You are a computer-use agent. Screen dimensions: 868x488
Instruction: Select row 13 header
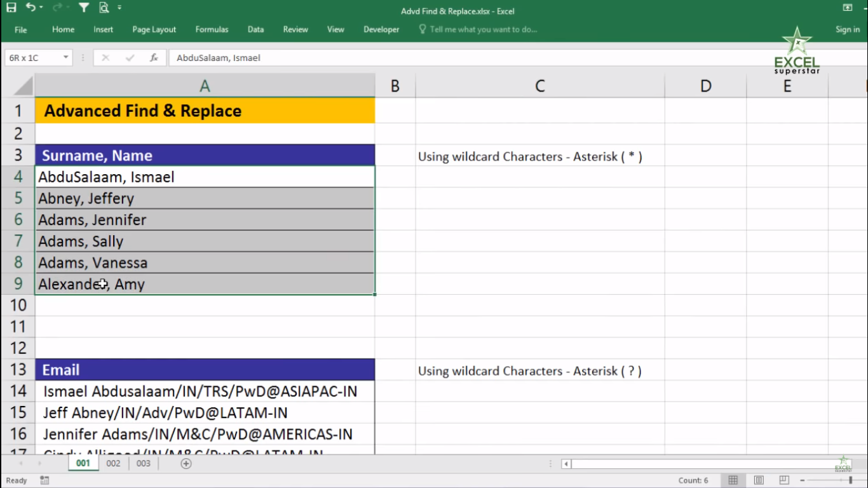tap(18, 370)
